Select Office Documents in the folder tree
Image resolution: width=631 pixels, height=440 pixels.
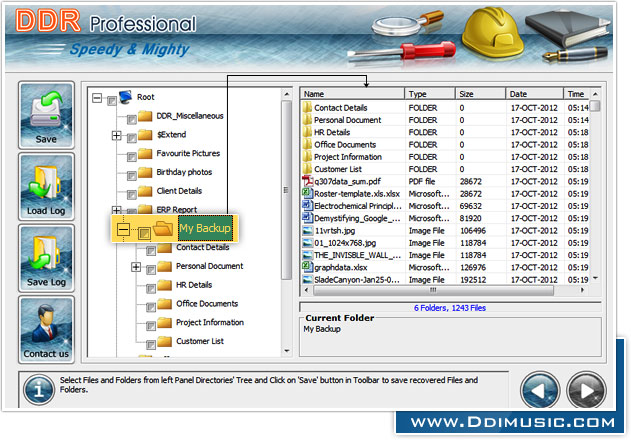[x=207, y=304]
